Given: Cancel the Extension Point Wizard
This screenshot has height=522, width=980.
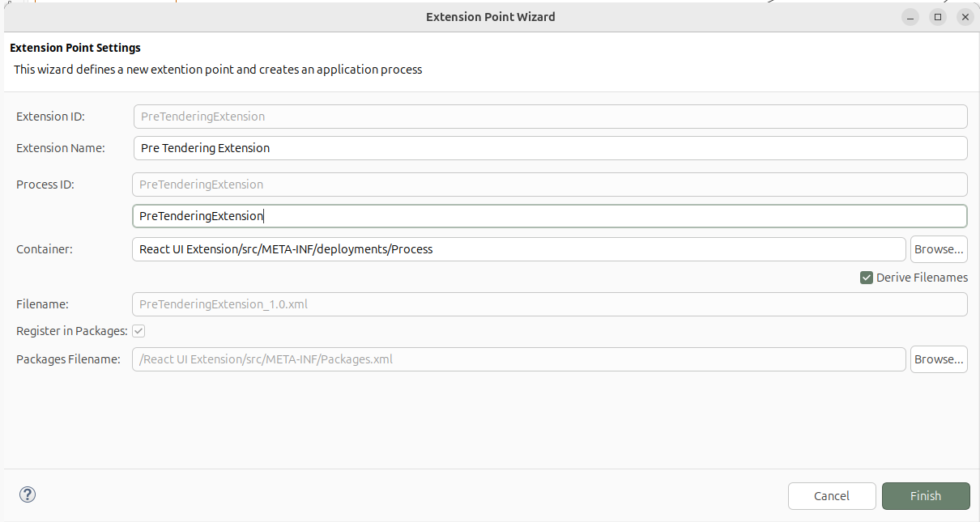Looking at the screenshot, I should [832, 495].
